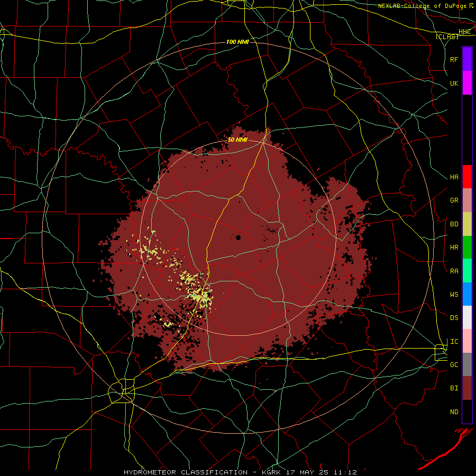The height and width of the screenshot is (476, 476).
Task: Pick the RA light green legend swatch
Action: (467, 271)
